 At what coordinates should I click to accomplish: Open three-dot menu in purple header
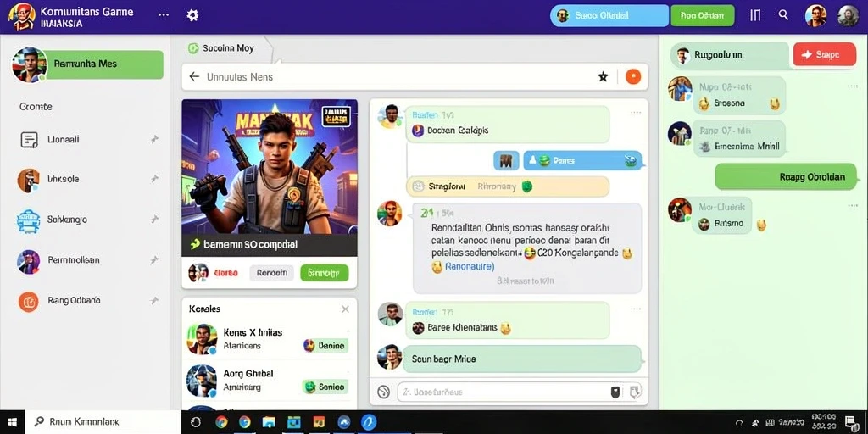click(x=164, y=15)
